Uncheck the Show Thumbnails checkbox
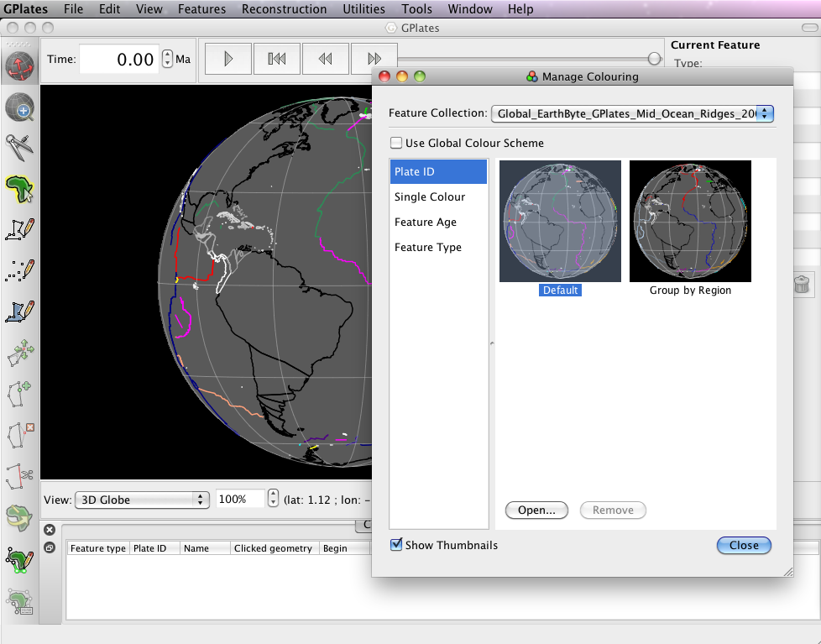Image resolution: width=821 pixels, height=644 pixels. pos(396,545)
